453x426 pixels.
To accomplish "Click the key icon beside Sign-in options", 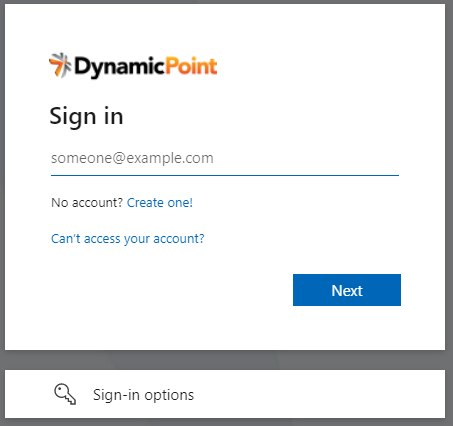I will (x=65, y=394).
